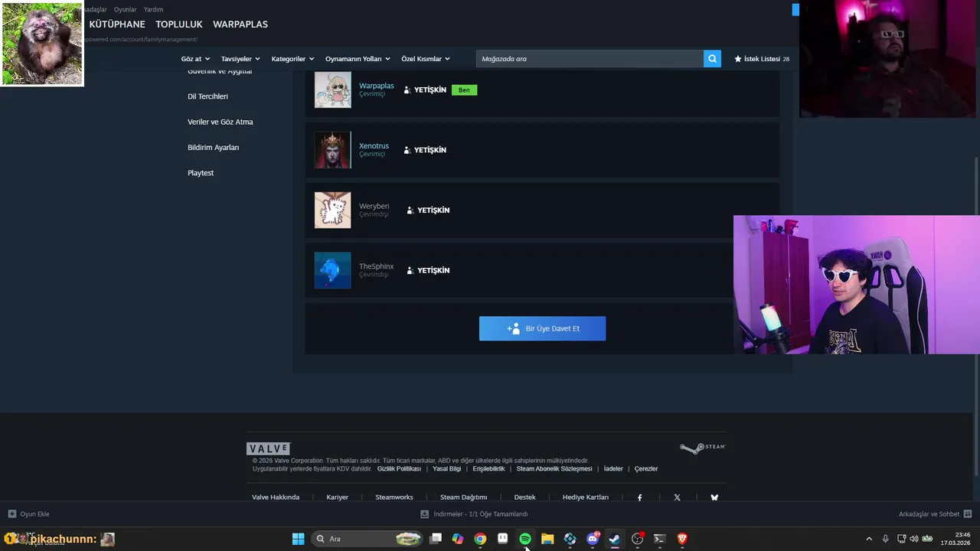Screen dimensions: 980x551
Task: Open Yasal Bilgi link
Action: (447, 469)
